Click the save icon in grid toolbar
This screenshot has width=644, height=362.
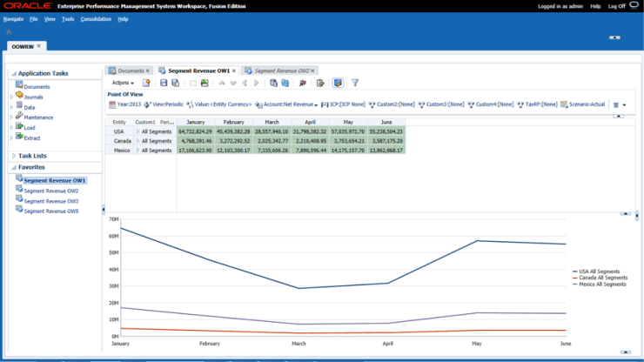click(x=163, y=83)
